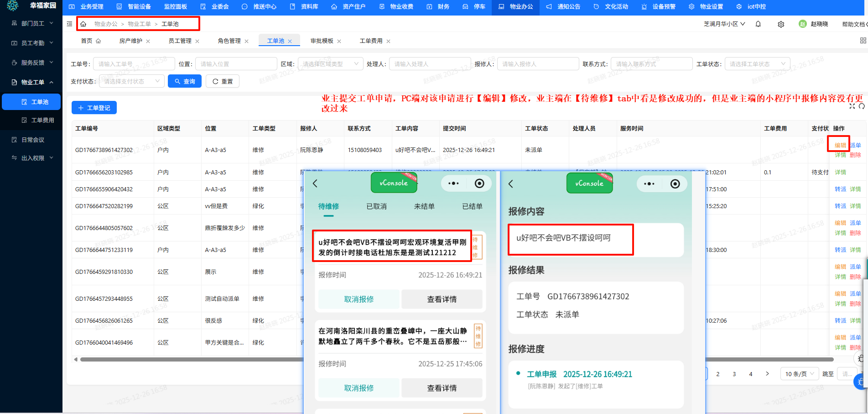Click the home icon in breadcrumb

tap(83, 24)
